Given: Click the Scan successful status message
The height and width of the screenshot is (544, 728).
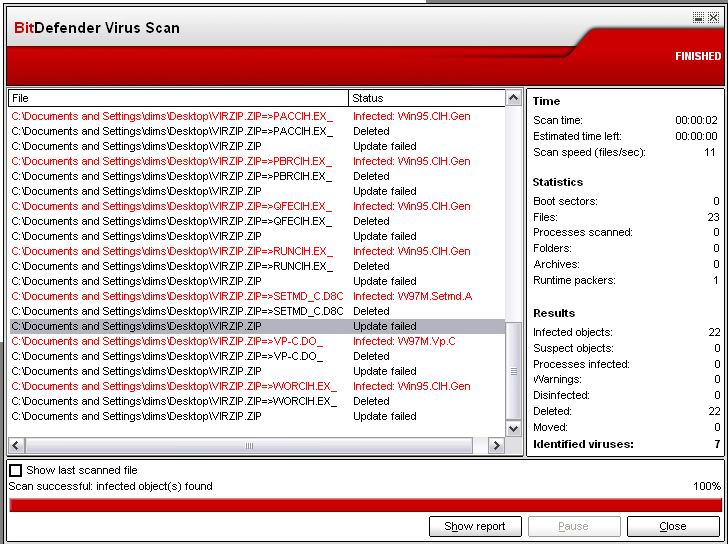Looking at the screenshot, I should 110,486.
